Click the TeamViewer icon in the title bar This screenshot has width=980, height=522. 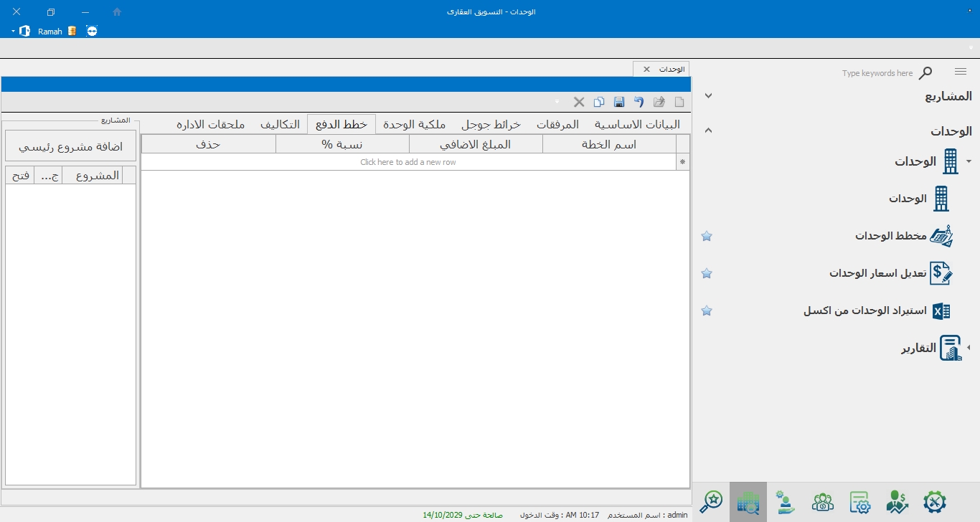pyautogui.click(x=92, y=31)
